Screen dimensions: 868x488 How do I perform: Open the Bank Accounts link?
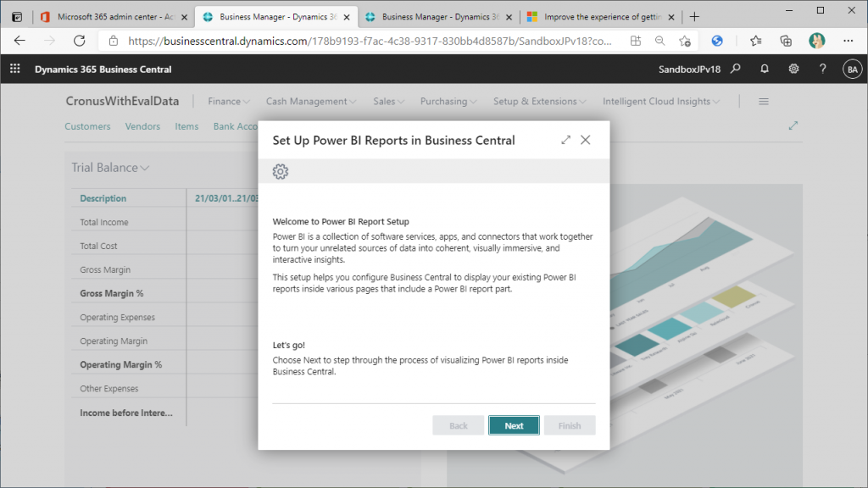236,126
